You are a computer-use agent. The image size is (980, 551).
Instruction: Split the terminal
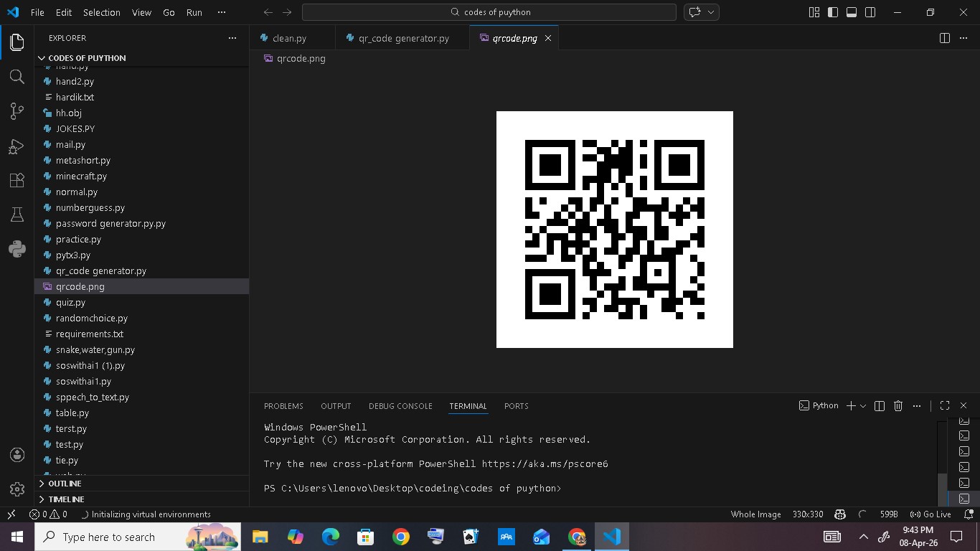880,405
